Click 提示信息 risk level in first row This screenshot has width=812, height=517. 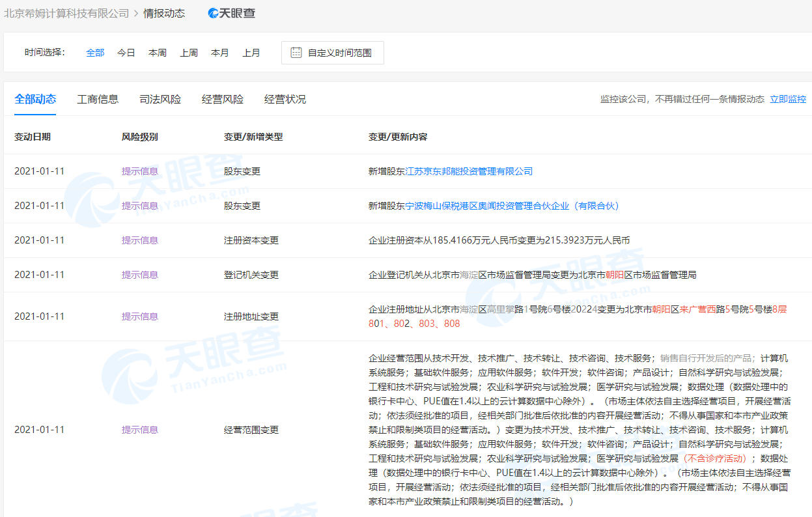coord(140,171)
